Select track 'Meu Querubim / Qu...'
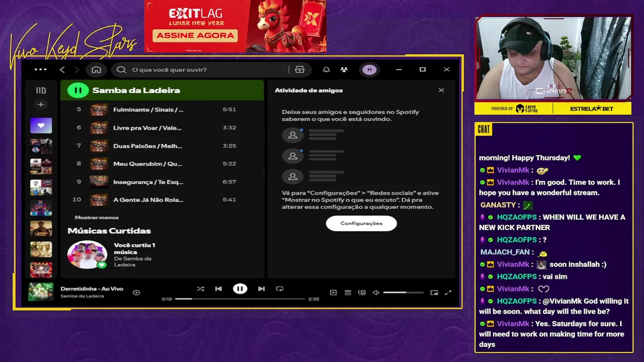This screenshot has height=362, width=644. click(x=148, y=164)
